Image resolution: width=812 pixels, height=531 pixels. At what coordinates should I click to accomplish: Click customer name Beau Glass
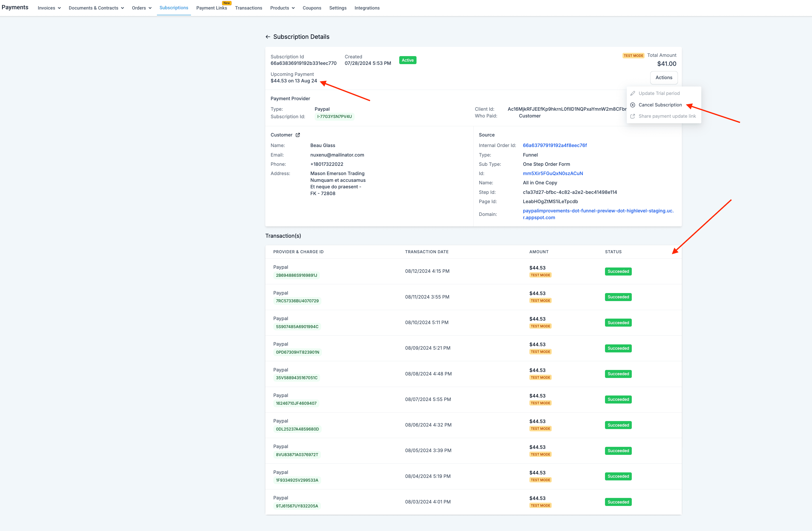pyautogui.click(x=323, y=146)
